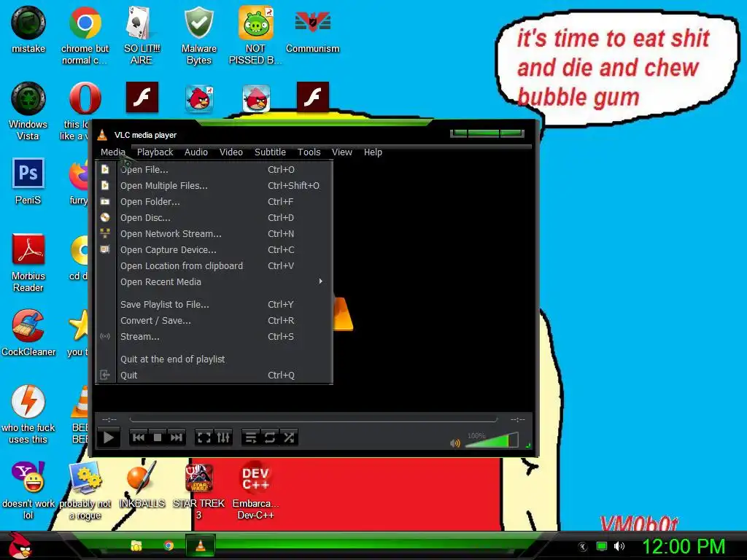Click the VLC volume slider

(491, 440)
